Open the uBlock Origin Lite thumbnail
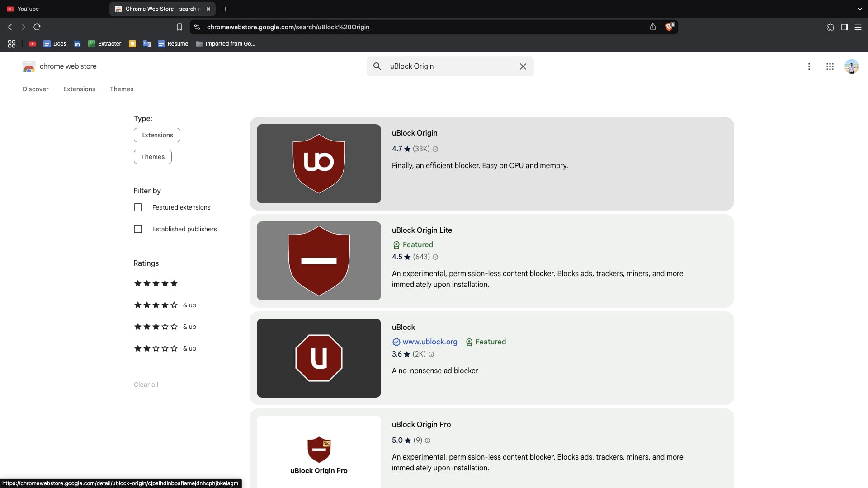The image size is (868, 488). pyautogui.click(x=319, y=261)
